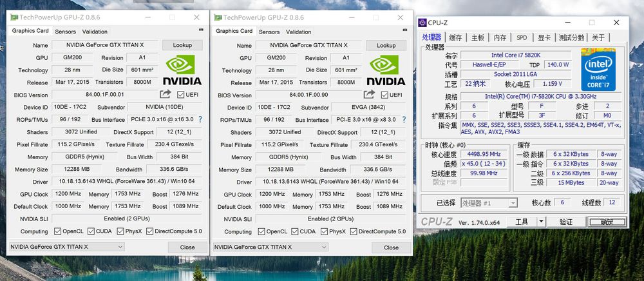The height and width of the screenshot is (281, 644).
Task: Toggle CUDA checkbox in right GPU-Z window
Action: coord(294,232)
